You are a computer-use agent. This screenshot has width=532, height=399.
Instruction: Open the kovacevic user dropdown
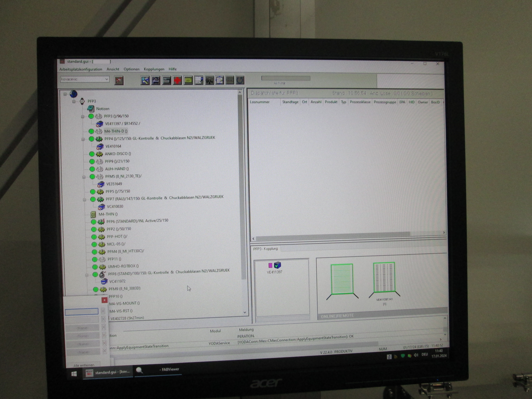pos(107,79)
